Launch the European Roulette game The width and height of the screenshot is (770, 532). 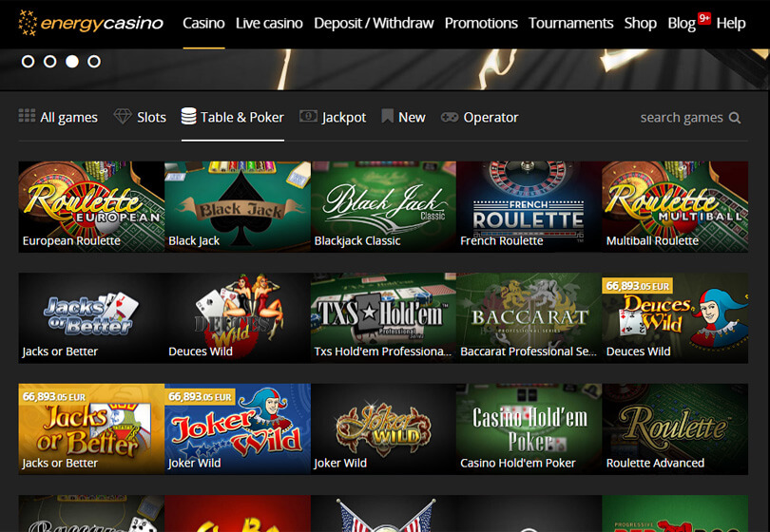point(91,206)
